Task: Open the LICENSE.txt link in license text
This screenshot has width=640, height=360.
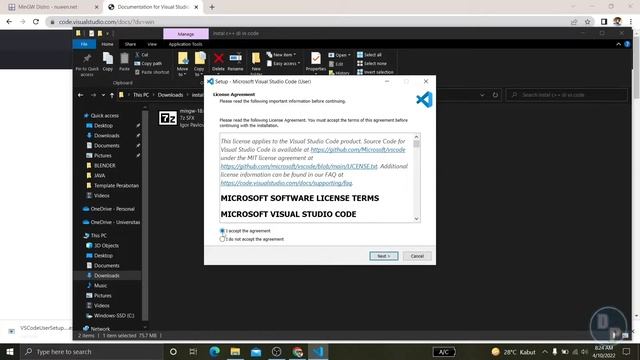Action: click(299, 167)
